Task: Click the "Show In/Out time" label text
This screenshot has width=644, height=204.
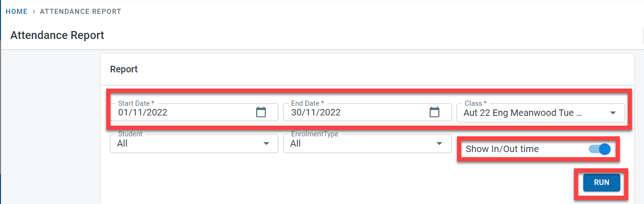Action: 502,149
